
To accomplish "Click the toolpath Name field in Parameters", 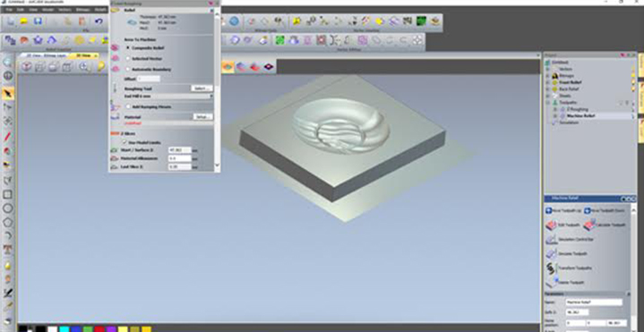I will pos(594,302).
